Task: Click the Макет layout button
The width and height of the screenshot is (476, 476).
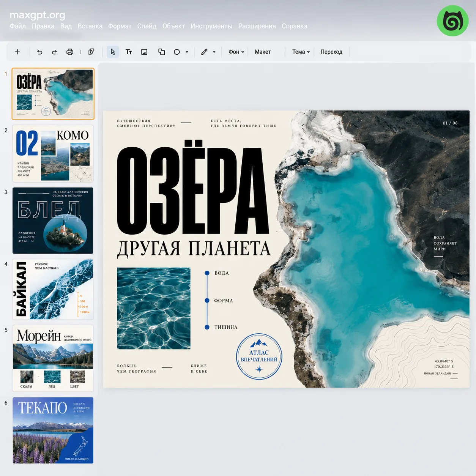Action: (263, 52)
